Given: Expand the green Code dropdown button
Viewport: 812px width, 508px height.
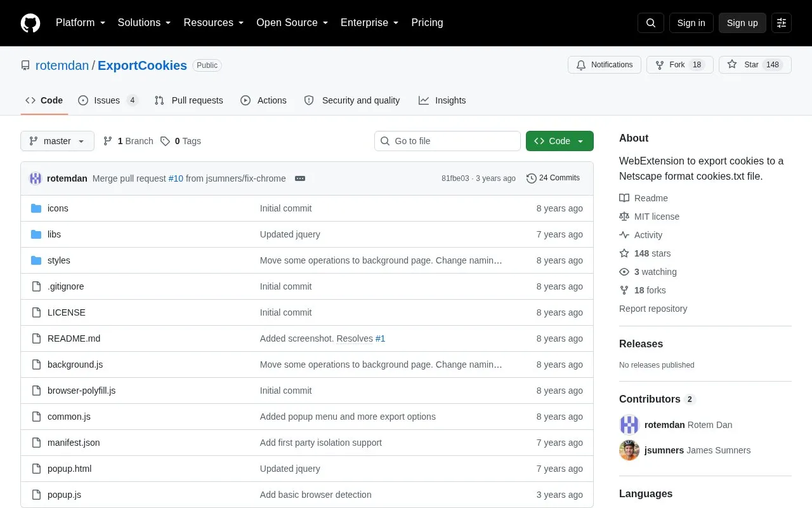Looking at the screenshot, I should [560, 141].
